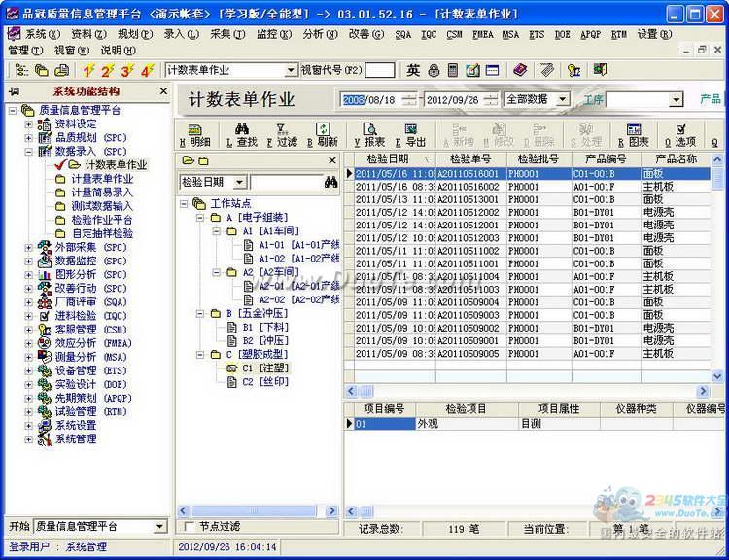Click the 过滤 filter tool
The height and width of the screenshot is (560, 729).
pyautogui.click(x=282, y=136)
